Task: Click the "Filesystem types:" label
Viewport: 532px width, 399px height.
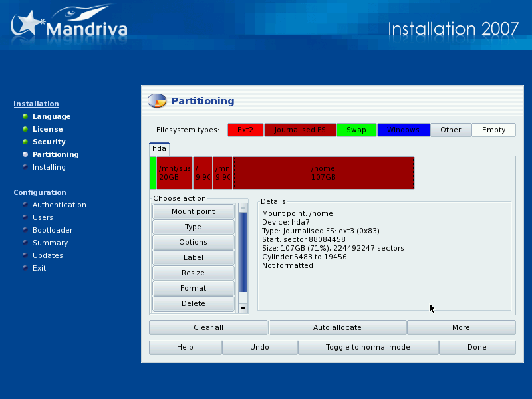Action: coord(188,130)
